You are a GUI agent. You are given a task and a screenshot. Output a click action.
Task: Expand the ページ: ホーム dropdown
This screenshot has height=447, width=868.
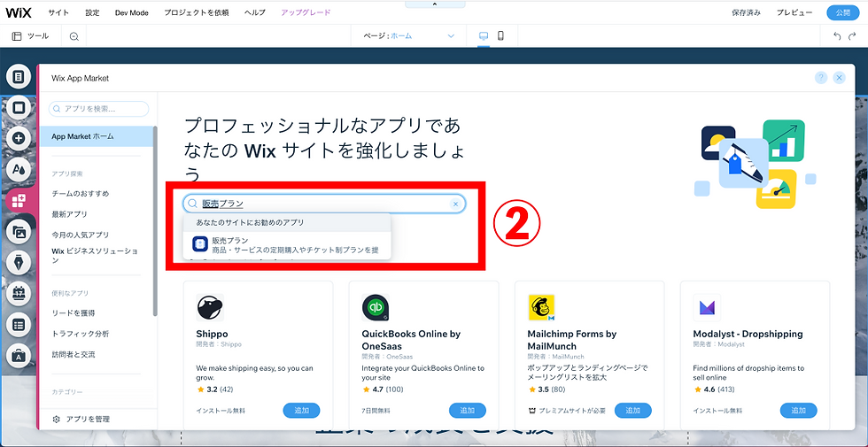click(409, 36)
